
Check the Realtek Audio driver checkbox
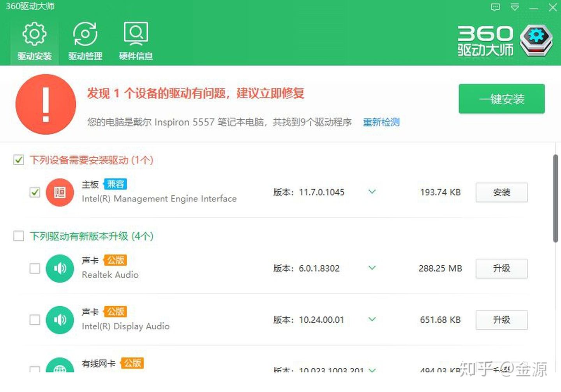(x=35, y=268)
